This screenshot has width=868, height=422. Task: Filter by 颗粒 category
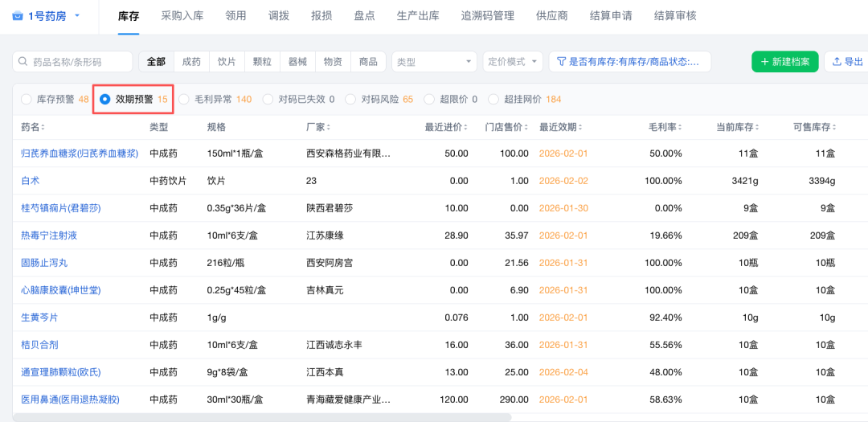pos(262,61)
